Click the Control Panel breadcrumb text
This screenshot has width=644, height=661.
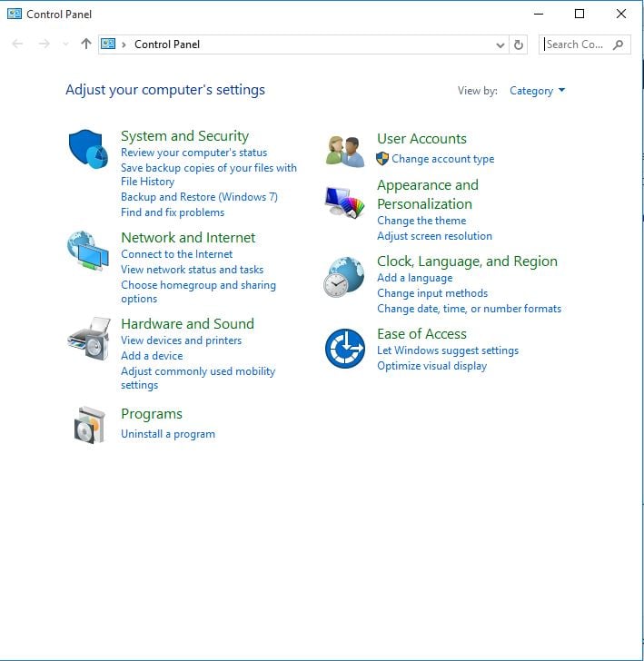click(167, 44)
